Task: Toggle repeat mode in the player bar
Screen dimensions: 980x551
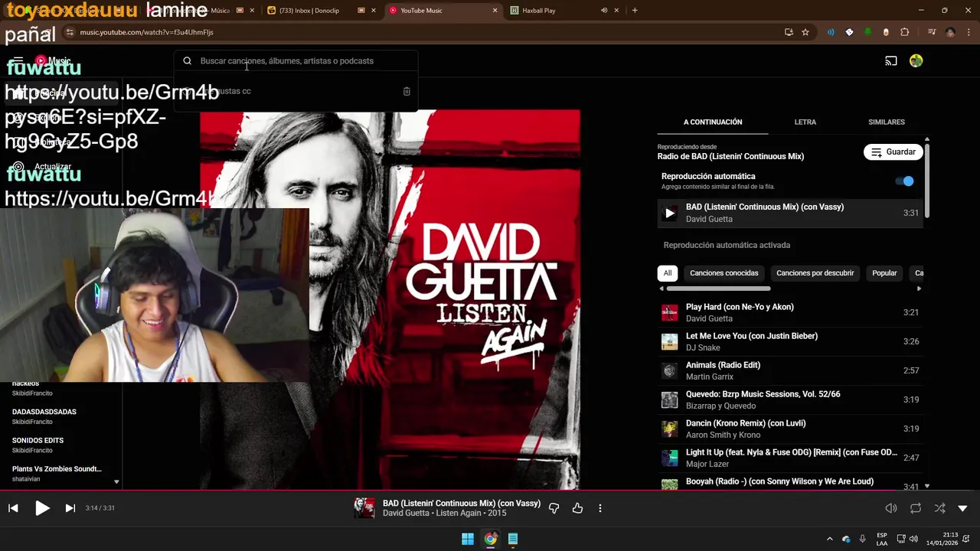Action: [x=916, y=508]
